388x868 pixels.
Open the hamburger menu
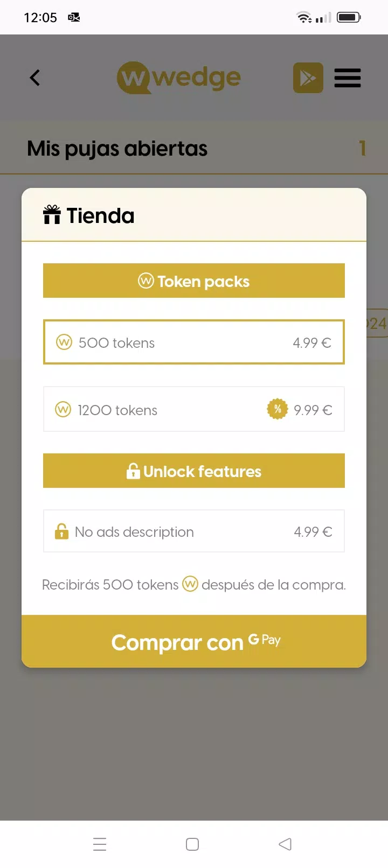pos(347,78)
